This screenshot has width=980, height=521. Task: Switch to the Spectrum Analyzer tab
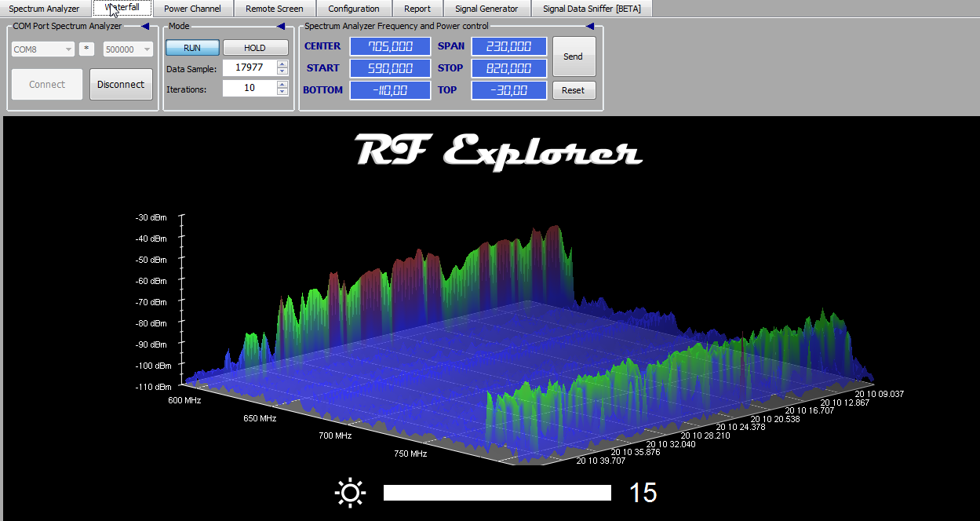click(45, 9)
